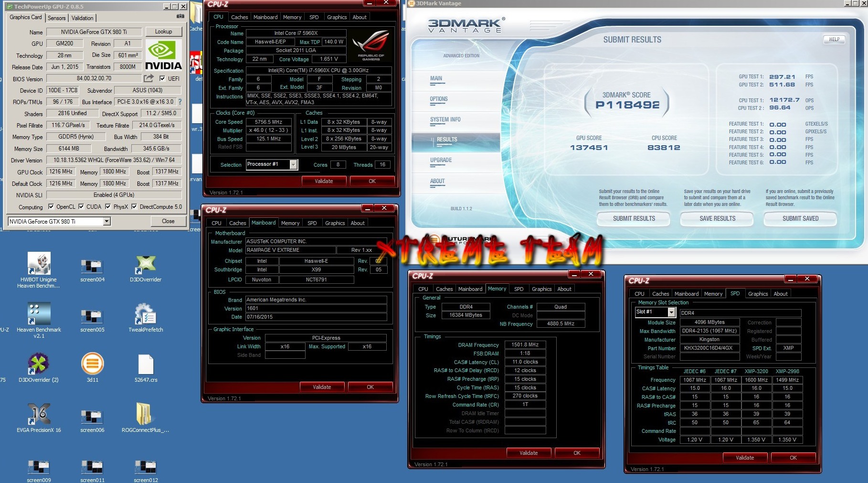Click the 3DMark Vantage title bar icon
This screenshot has height=483, width=868.
tap(412, 3)
